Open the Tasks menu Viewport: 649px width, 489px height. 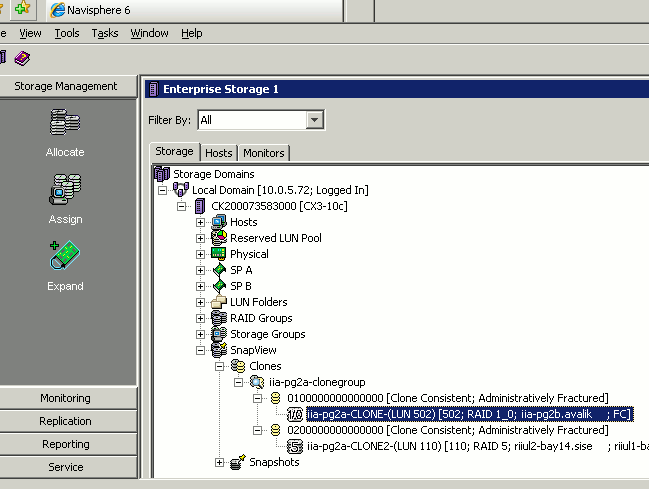105,33
